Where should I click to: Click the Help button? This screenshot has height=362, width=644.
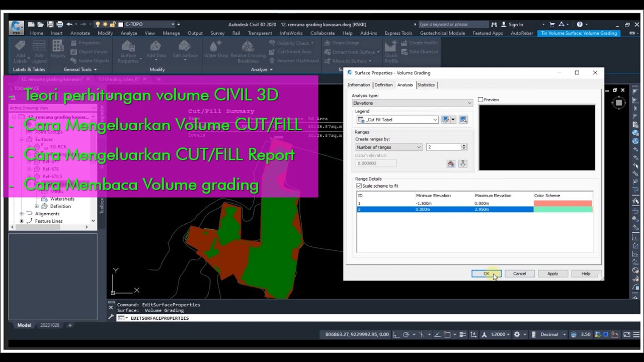point(586,274)
